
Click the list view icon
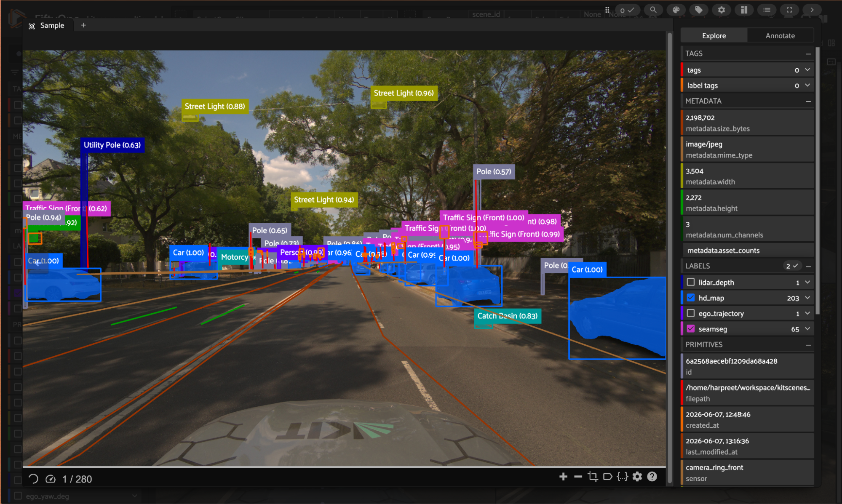tap(767, 10)
